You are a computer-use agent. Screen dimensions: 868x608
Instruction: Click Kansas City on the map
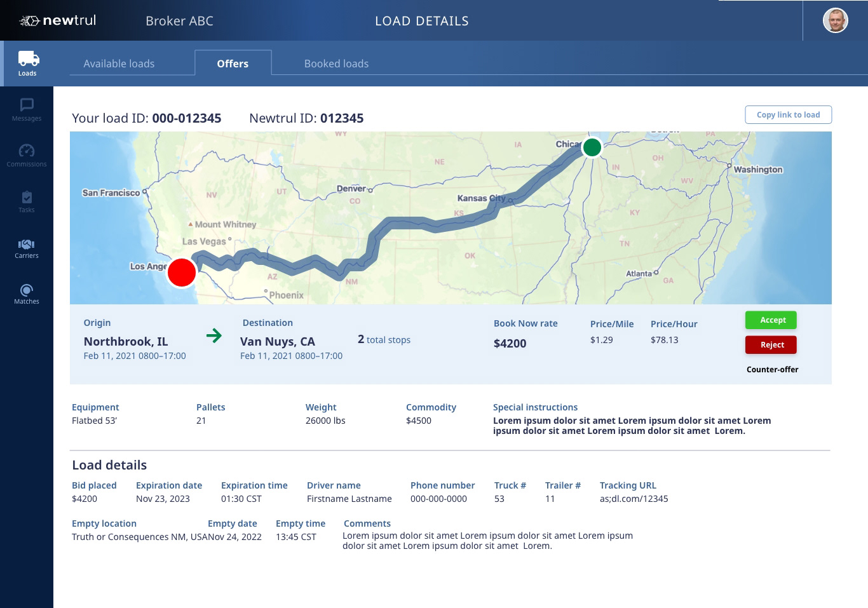coord(482,198)
